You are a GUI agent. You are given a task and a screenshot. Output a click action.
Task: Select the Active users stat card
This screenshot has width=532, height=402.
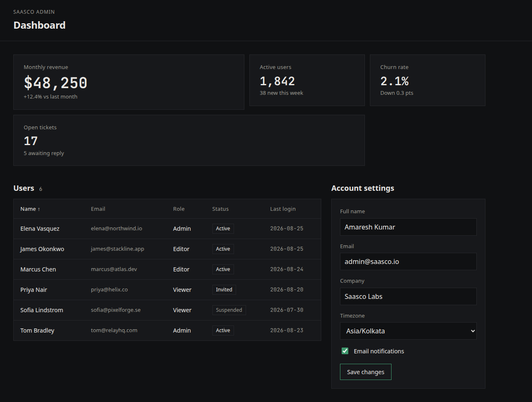click(x=307, y=80)
